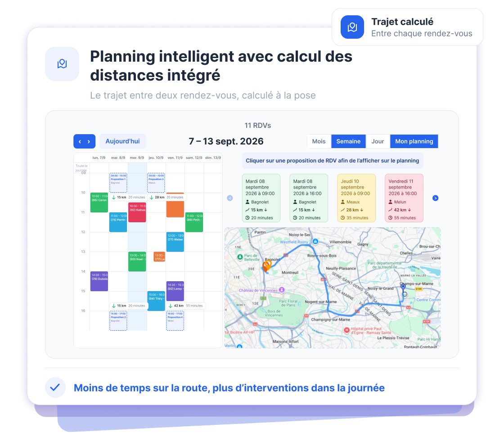Show previous proposals with left carousel arrow

(230, 198)
